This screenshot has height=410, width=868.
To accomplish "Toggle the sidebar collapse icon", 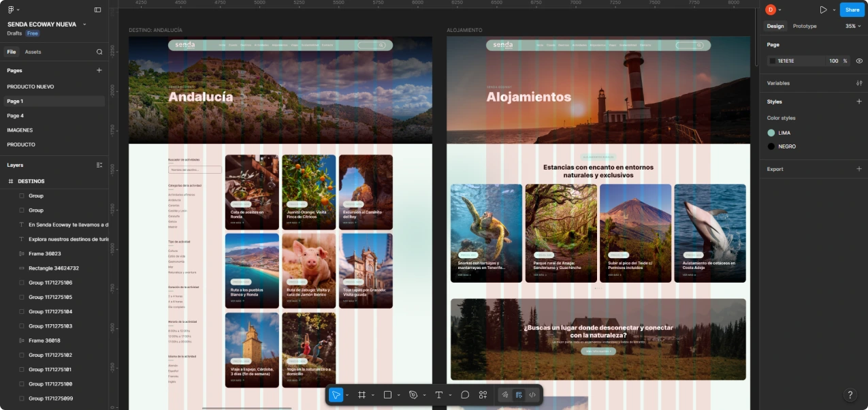I will pos(97,10).
